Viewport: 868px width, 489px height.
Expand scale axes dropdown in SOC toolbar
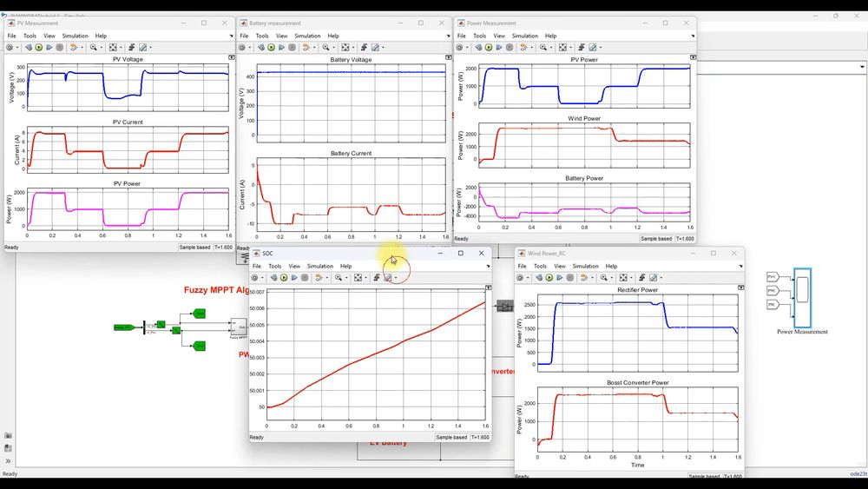(366, 278)
